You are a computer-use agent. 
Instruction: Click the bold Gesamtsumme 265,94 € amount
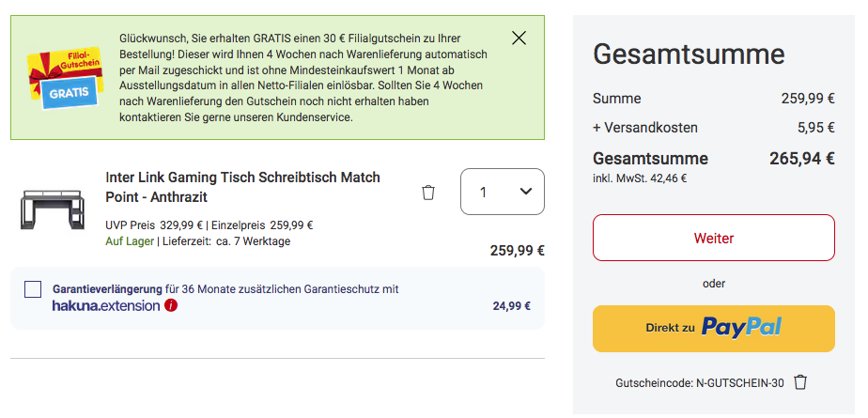[801, 159]
